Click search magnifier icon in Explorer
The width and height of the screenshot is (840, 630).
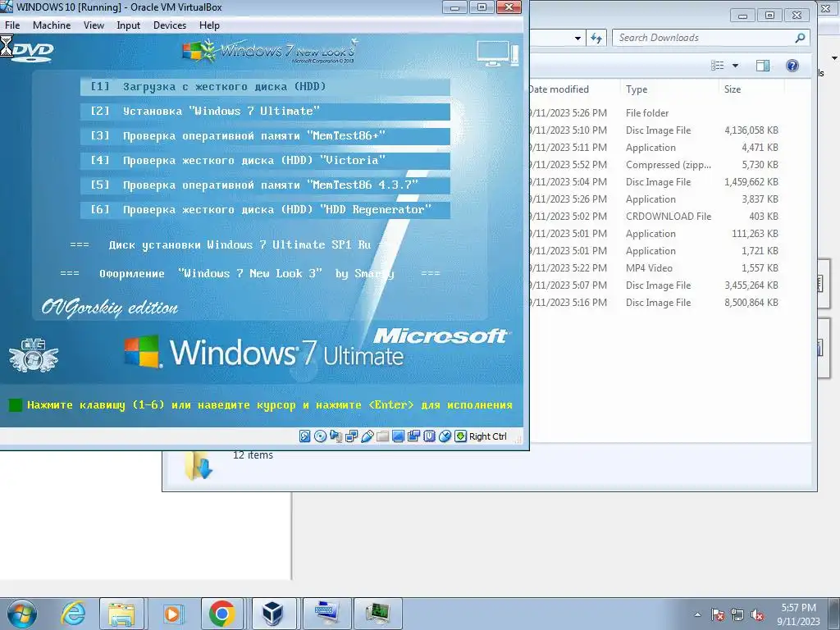pos(800,38)
